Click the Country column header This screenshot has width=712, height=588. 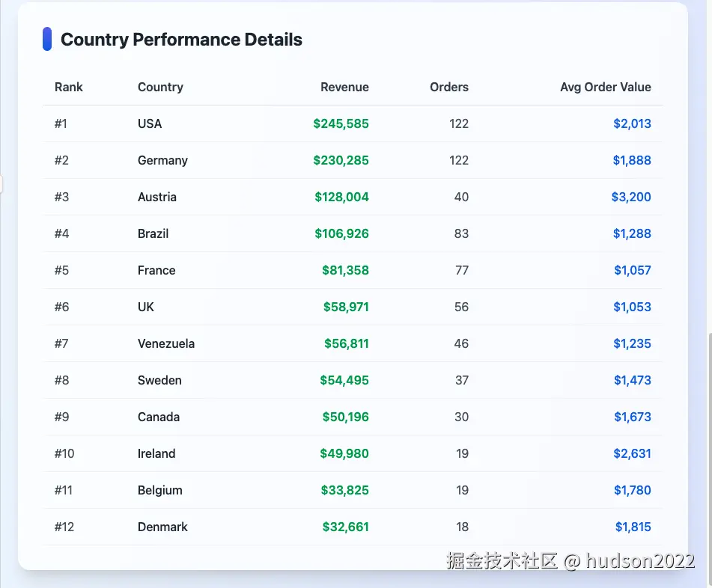pos(160,87)
